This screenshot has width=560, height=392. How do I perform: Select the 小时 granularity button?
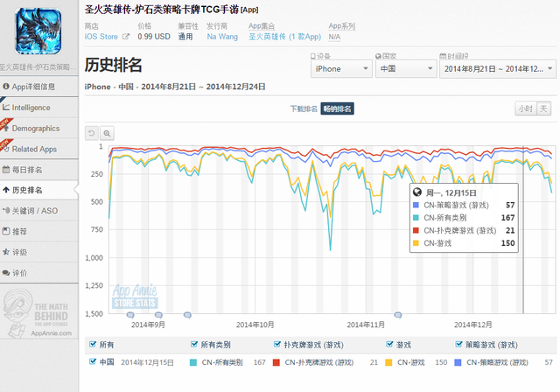[x=524, y=108]
